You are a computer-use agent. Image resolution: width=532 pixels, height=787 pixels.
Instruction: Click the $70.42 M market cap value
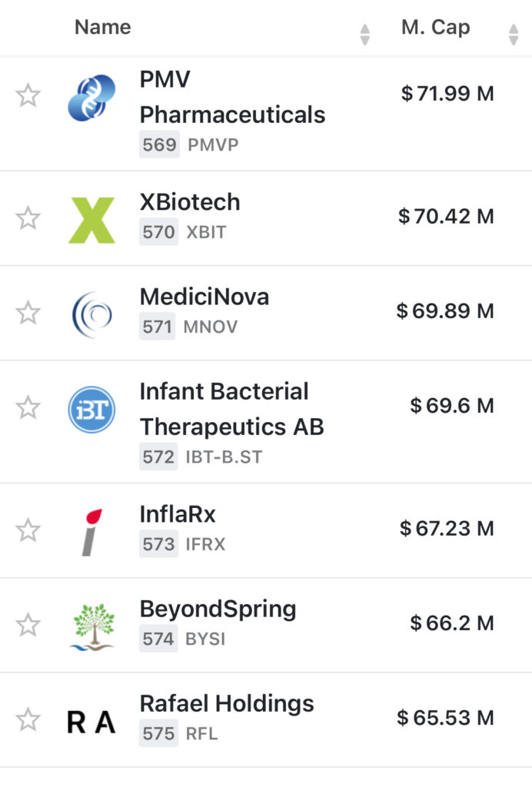(x=446, y=217)
